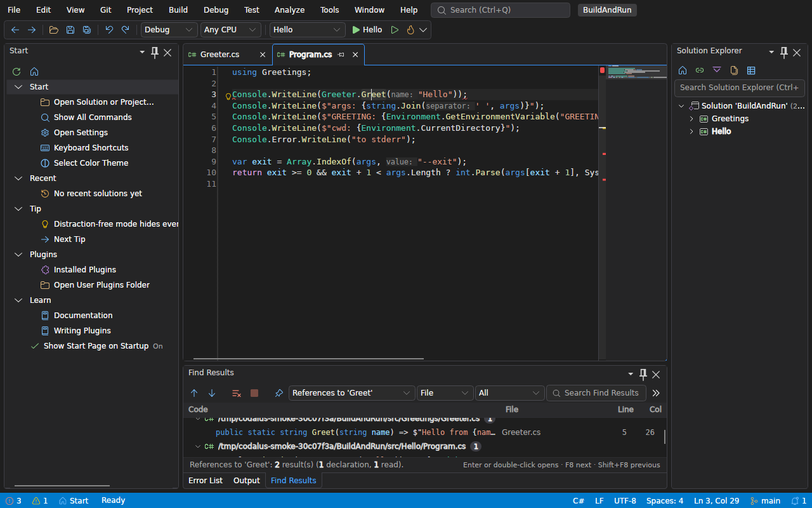Click the orange flame hot reload icon
The height and width of the screenshot is (508, 812).
tap(410, 30)
